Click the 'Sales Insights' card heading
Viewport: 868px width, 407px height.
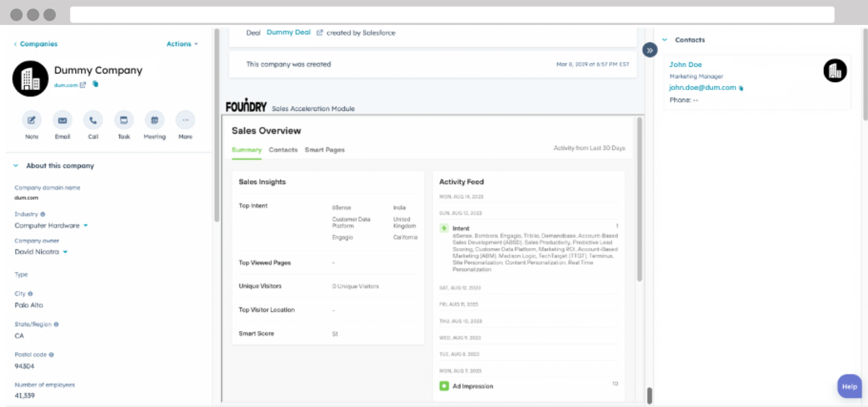[262, 182]
